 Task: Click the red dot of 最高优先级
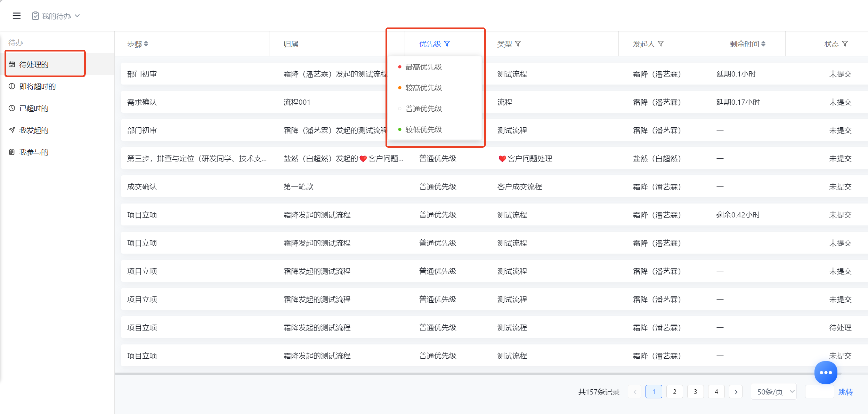coord(400,67)
